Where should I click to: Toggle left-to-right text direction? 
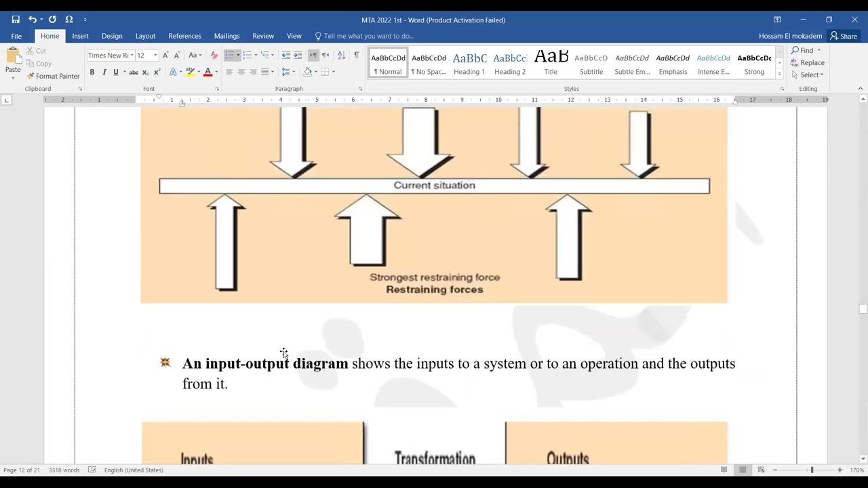tap(313, 56)
